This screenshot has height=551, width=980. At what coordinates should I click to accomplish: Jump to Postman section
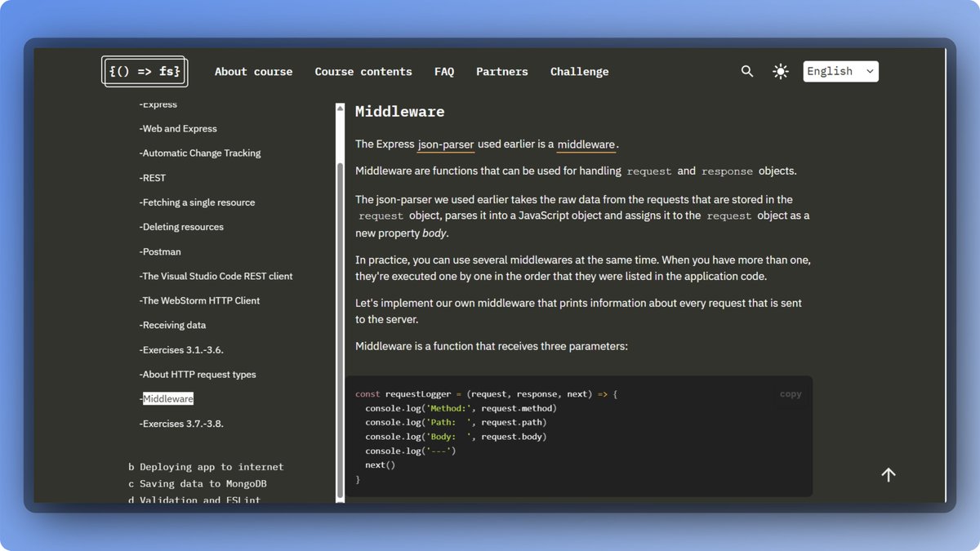[x=160, y=251]
